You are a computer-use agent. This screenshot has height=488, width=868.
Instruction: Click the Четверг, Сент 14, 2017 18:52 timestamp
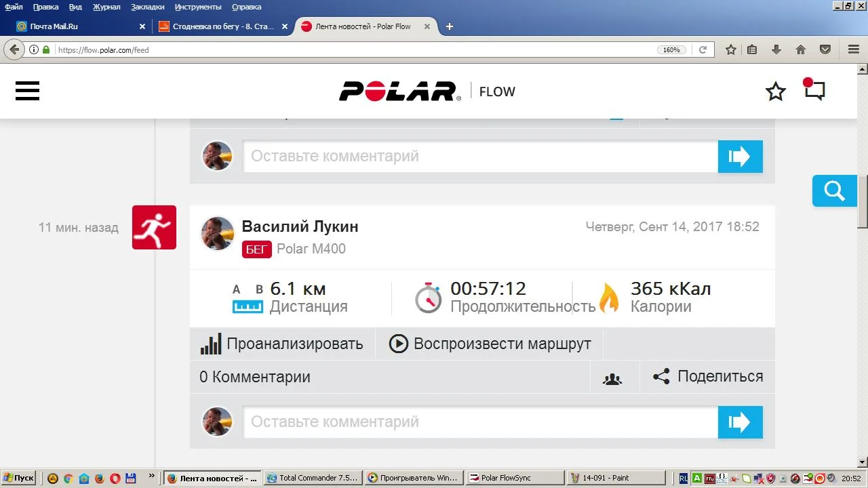click(x=673, y=227)
